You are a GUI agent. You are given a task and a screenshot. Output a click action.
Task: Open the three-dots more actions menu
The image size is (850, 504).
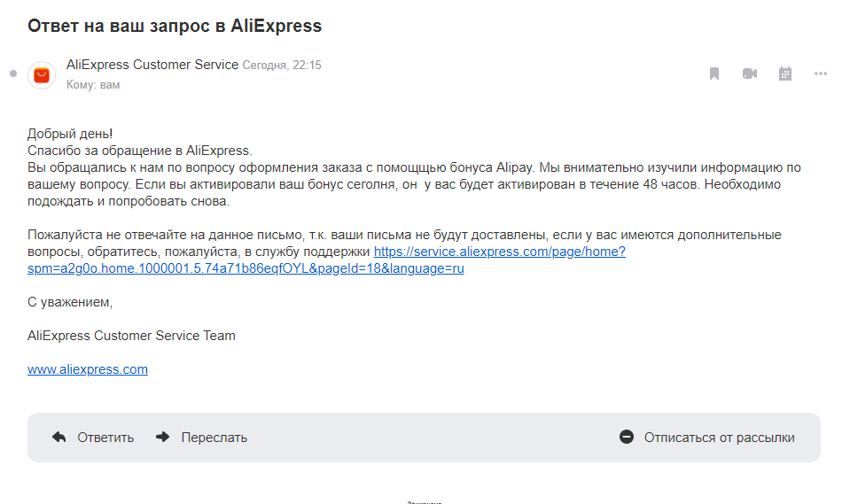821,74
